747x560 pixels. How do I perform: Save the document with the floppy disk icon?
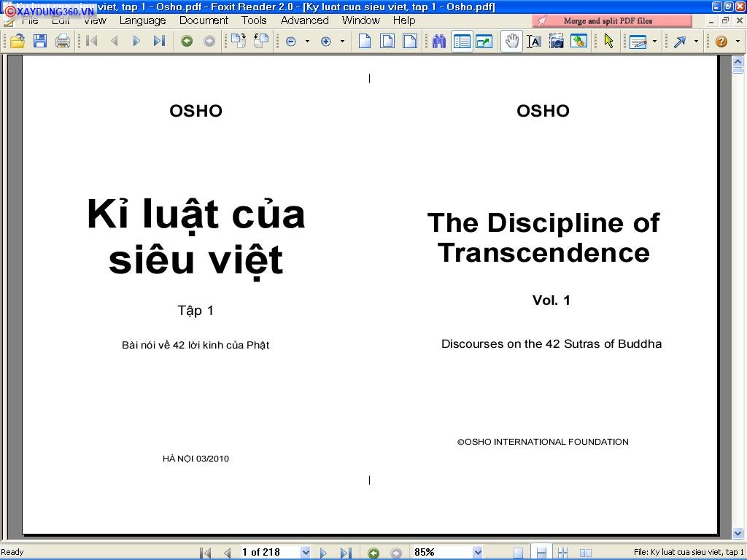click(x=40, y=42)
